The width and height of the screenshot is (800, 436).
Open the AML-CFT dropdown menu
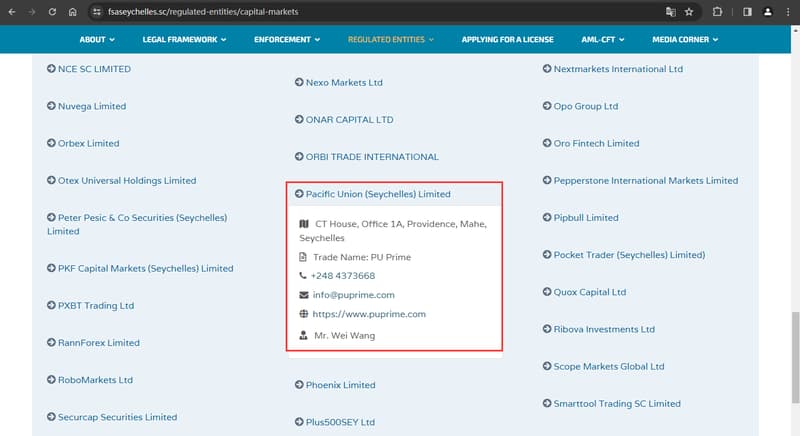pyautogui.click(x=603, y=39)
